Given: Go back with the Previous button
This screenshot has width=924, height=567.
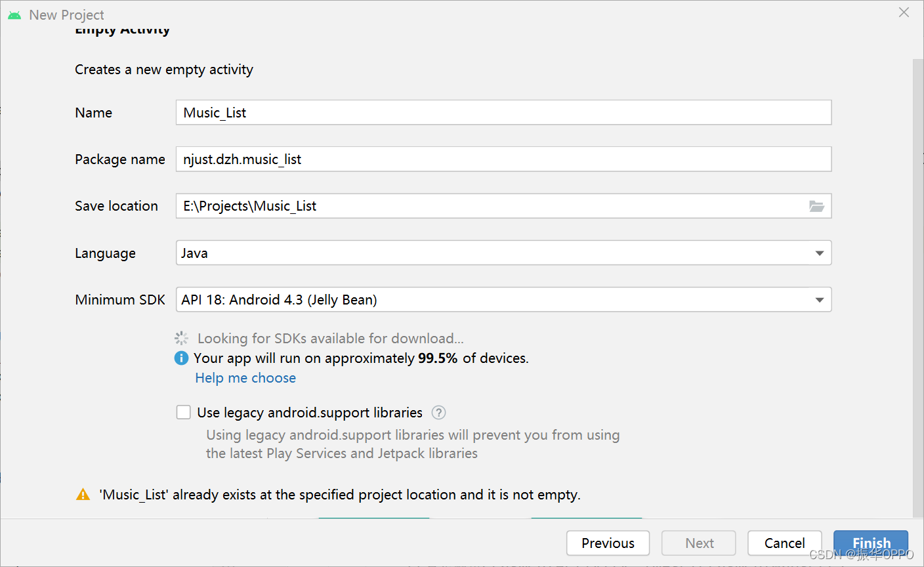Looking at the screenshot, I should (x=608, y=543).
